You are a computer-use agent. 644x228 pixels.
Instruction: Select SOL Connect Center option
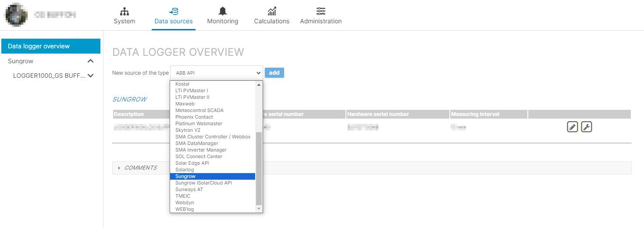pos(213,156)
